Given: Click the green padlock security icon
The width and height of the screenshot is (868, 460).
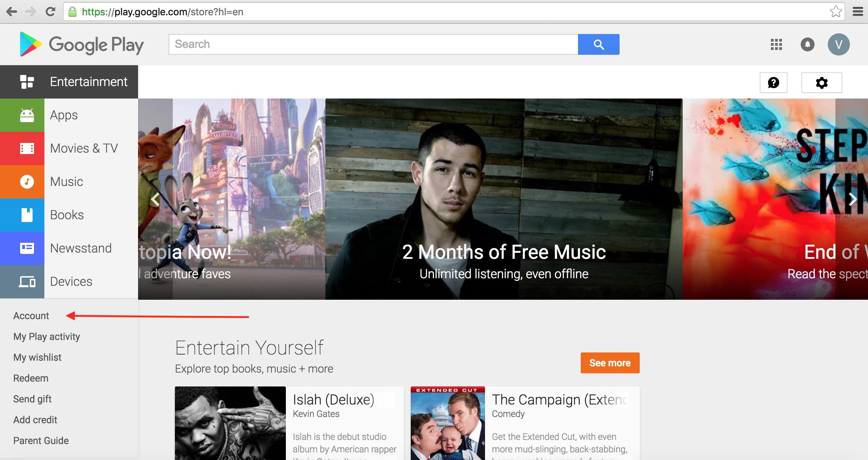Looking at the screenshot, I should tap(73, 12).
